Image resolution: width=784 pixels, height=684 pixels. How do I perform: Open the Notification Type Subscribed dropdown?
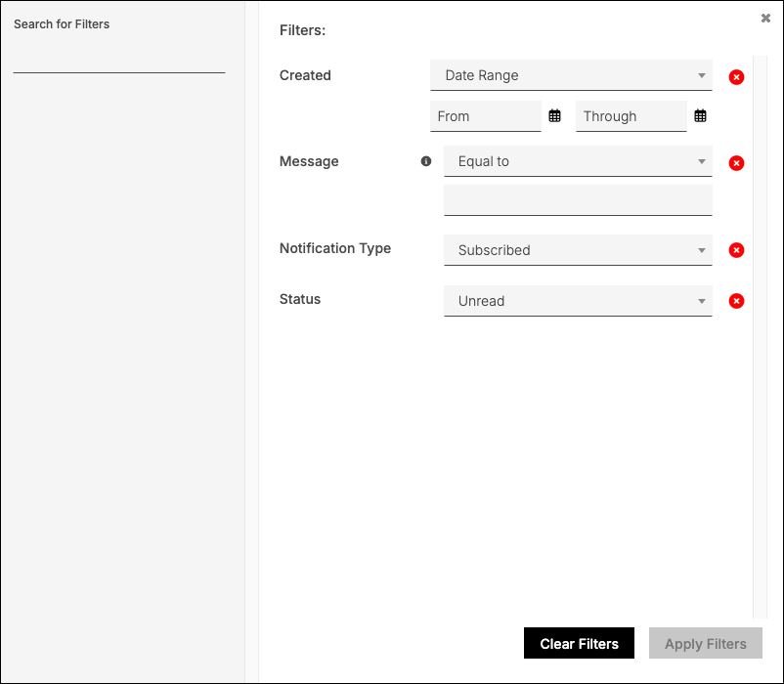pyautogui.click(x=578, y=250)
